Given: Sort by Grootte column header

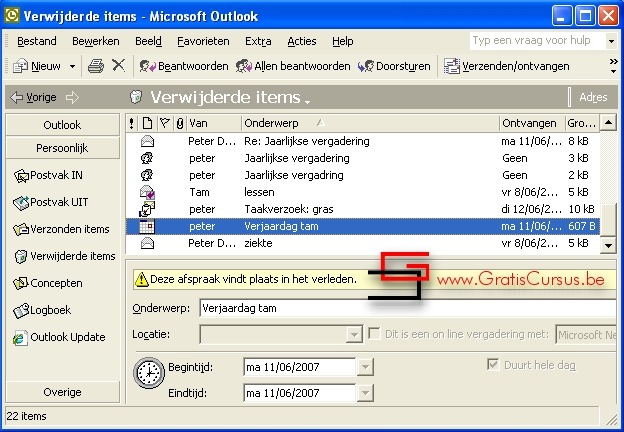Looking at the screenshot, I should 582,123.
